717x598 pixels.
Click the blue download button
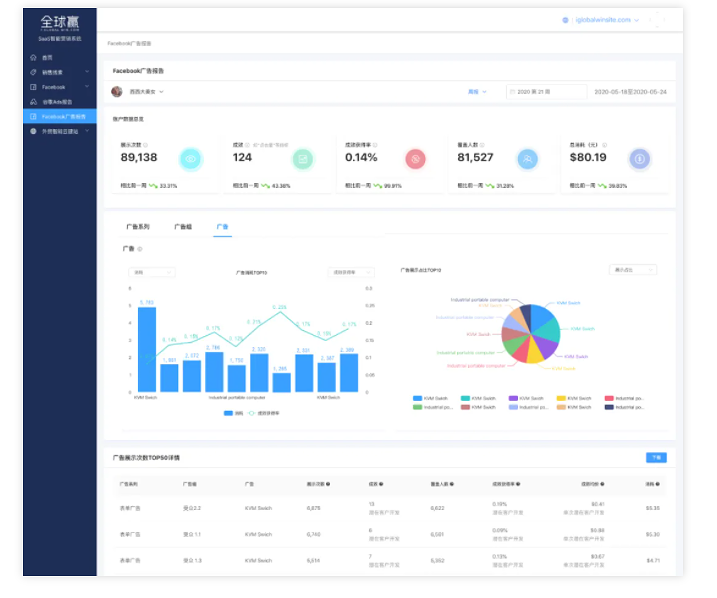coord(656,458)
